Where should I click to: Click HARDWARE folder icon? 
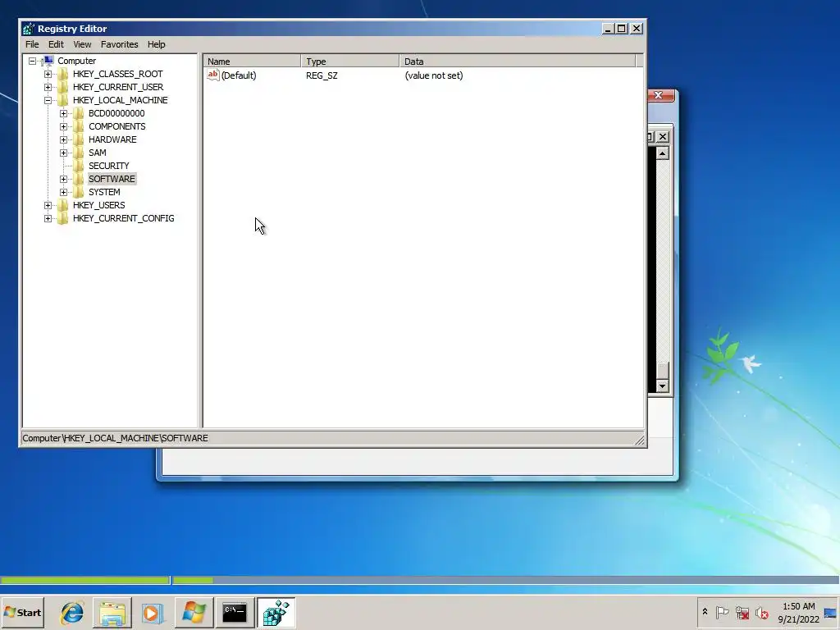(78, 139)
